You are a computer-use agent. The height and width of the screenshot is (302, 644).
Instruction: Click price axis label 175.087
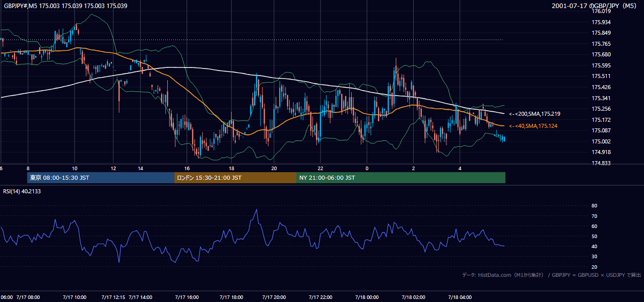pyautogui.click(x=601, y=130)
